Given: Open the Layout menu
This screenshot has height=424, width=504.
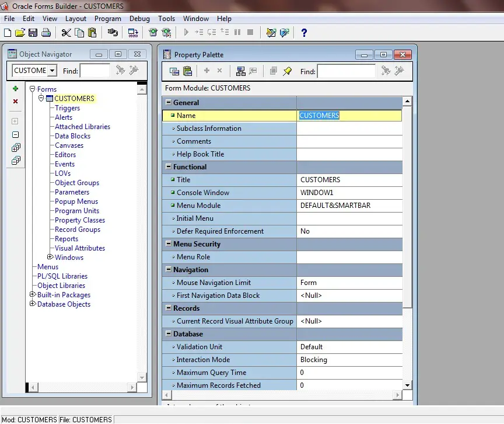Looking at the screenshot, I should 75,19.
